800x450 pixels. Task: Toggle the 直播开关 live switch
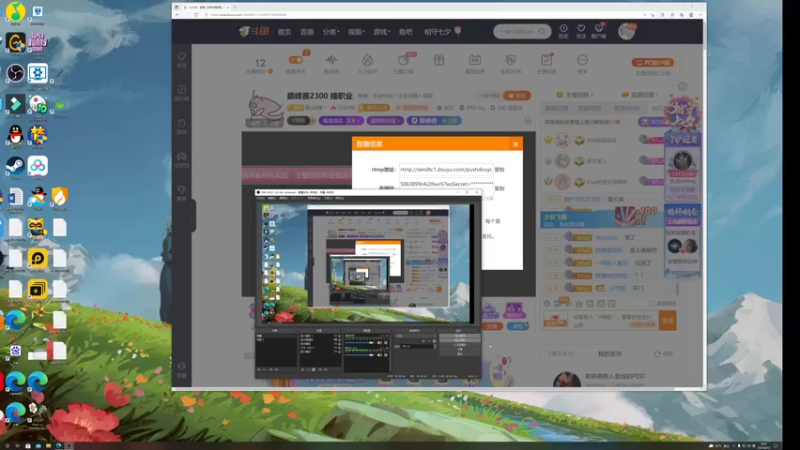[295, 60]
